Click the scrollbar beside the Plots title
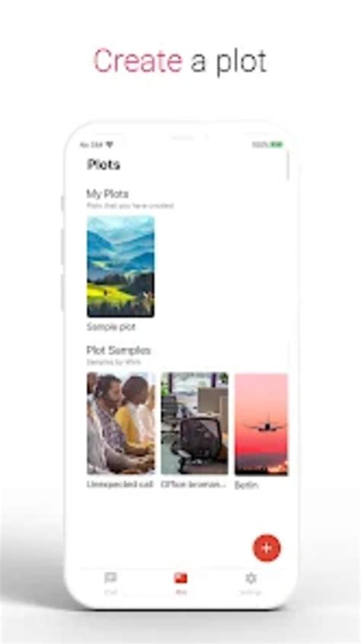This screenshot has width=361, height=644. pyautogui.click(x=287, y=165)
